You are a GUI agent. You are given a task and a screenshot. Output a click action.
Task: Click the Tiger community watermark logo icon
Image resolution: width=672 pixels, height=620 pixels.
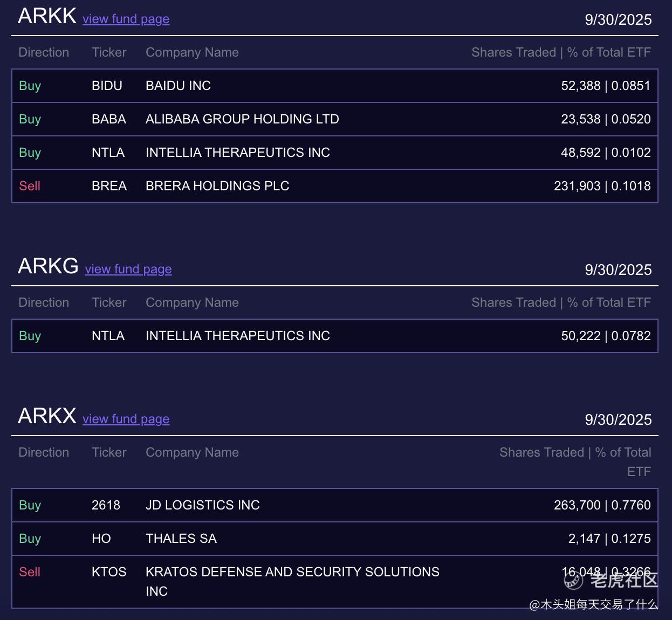point(573,580)
